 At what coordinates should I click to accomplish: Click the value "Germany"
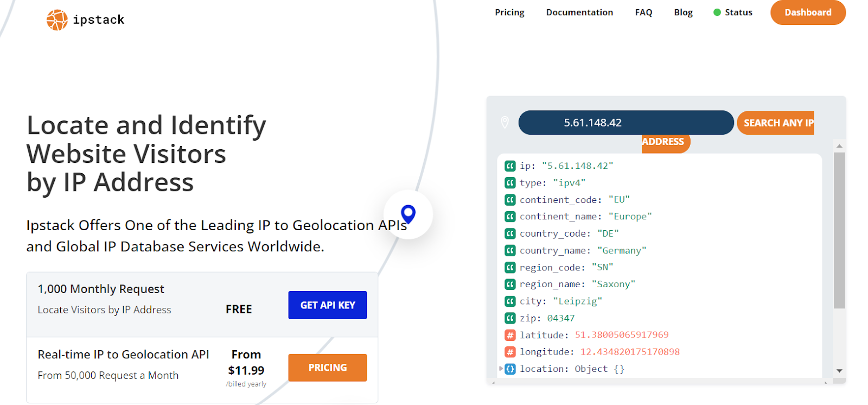coord(622,250)
